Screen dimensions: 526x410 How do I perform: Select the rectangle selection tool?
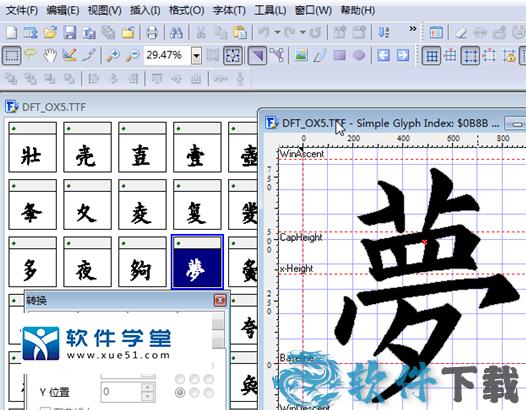pos(12,55)
